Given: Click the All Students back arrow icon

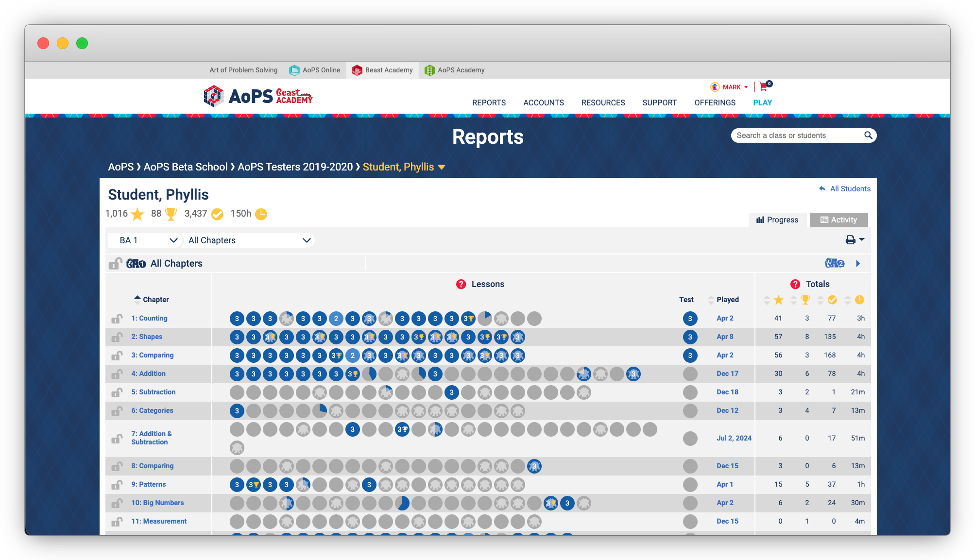Looking at the screenshot, I should click(x=822, y=188).
